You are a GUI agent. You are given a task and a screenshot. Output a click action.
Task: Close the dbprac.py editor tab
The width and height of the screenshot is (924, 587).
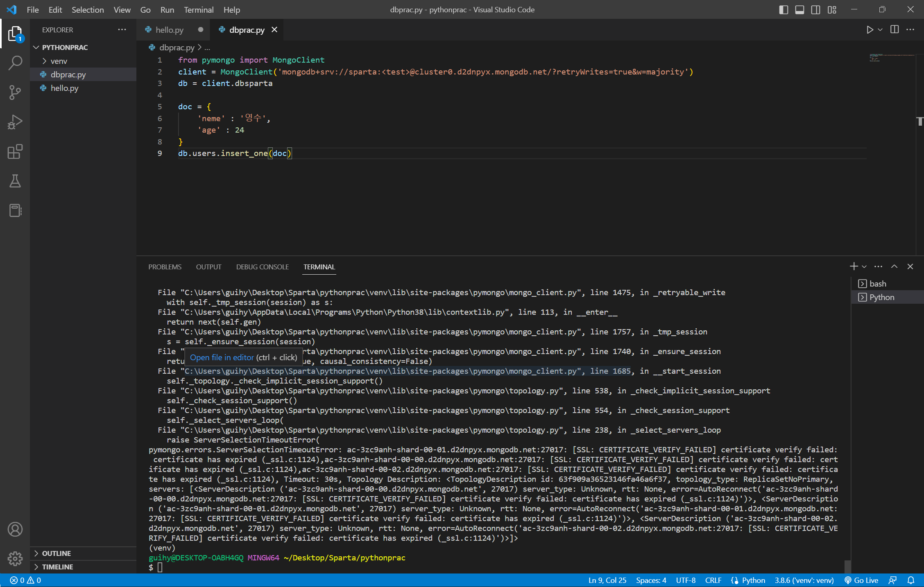pos(274,29)
